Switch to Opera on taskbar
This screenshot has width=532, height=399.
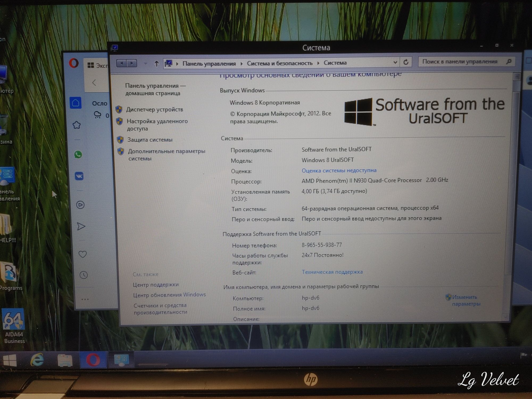93,360
